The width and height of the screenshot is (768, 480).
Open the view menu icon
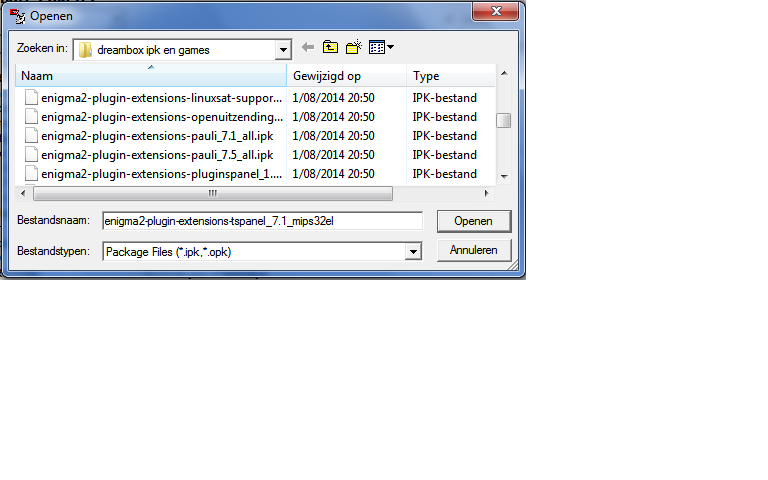(x=381, y=48)
